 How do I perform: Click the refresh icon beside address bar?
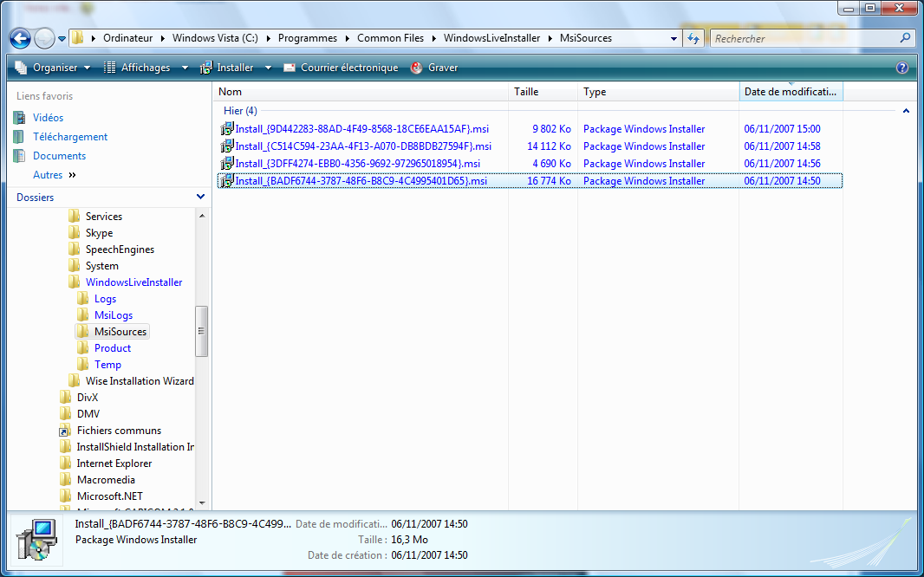click(x=693, y=39)
